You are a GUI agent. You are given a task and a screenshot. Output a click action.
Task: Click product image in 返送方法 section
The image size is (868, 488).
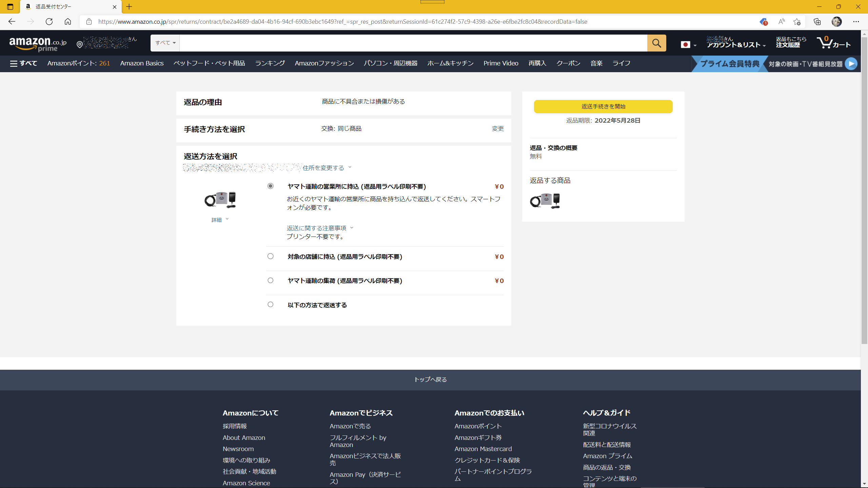[x=220, y=200]
